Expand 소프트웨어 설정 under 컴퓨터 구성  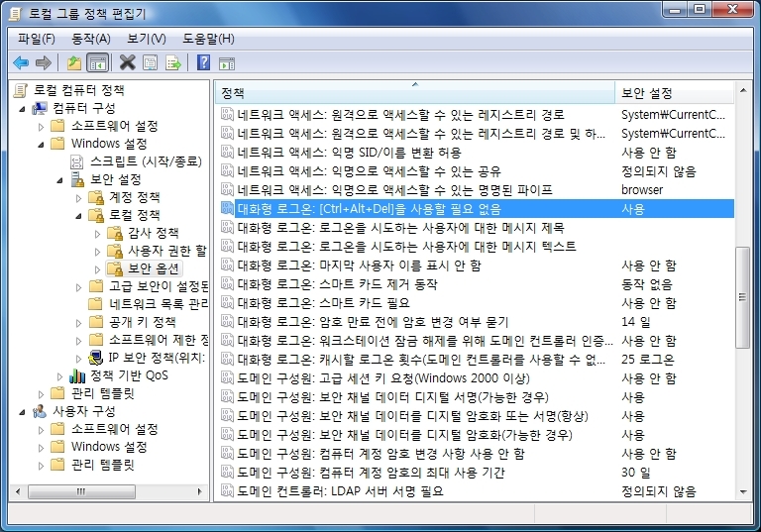click(x=41, y=127)
